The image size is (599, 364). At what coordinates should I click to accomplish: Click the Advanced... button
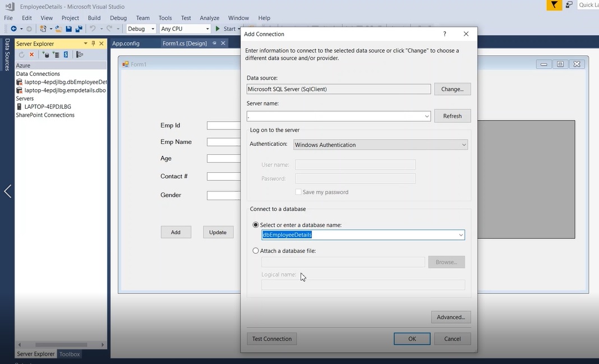pos(451,317)
